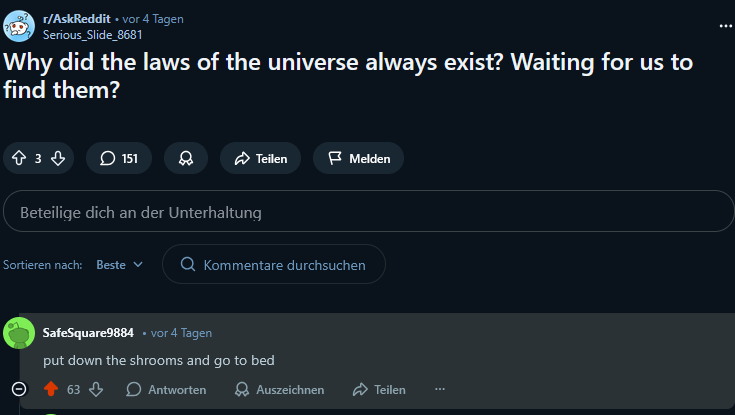
Task: Toggle upvote on SafeSquare9884's comment
Action: pos(51,389)
